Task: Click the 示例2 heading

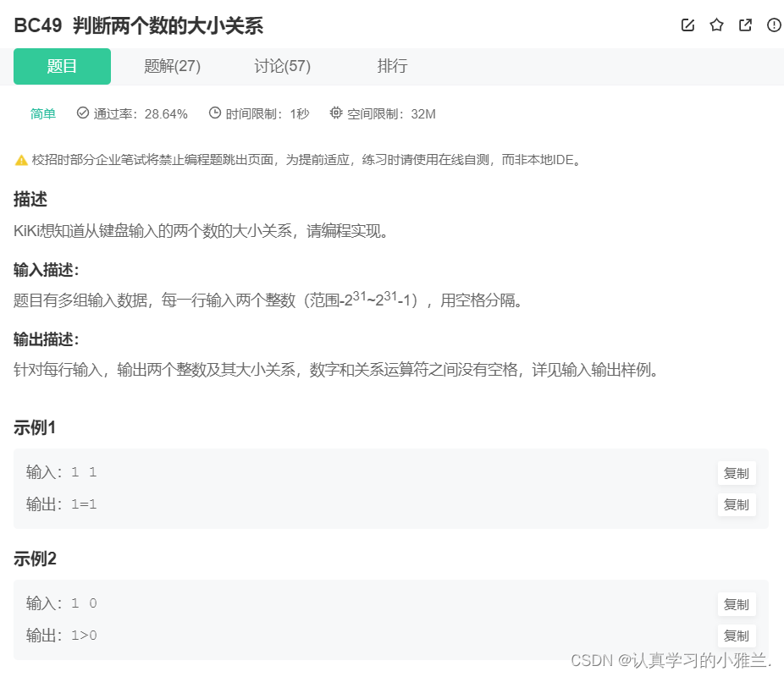Action: pyautogui.click(x=35, y=559)
